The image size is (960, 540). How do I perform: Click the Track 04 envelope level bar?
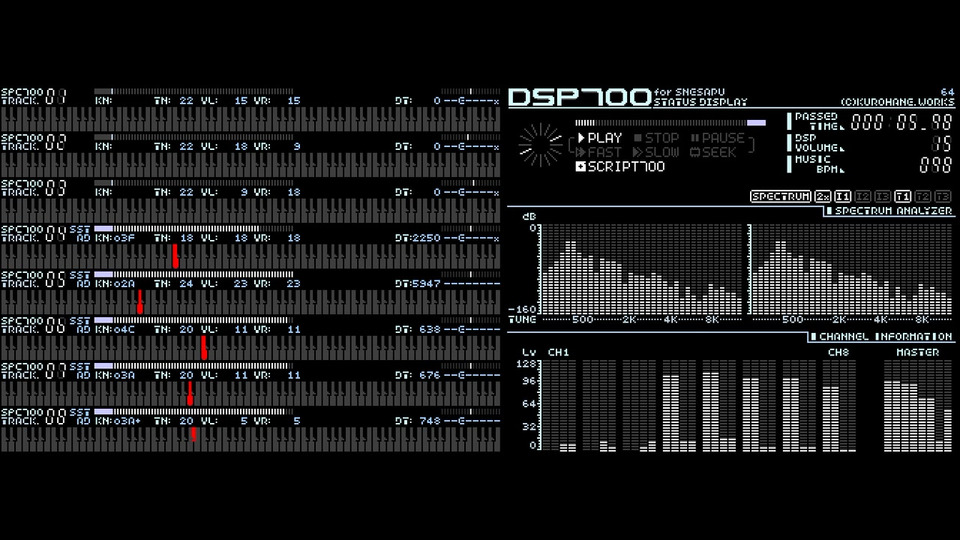(x=194, y=229)
